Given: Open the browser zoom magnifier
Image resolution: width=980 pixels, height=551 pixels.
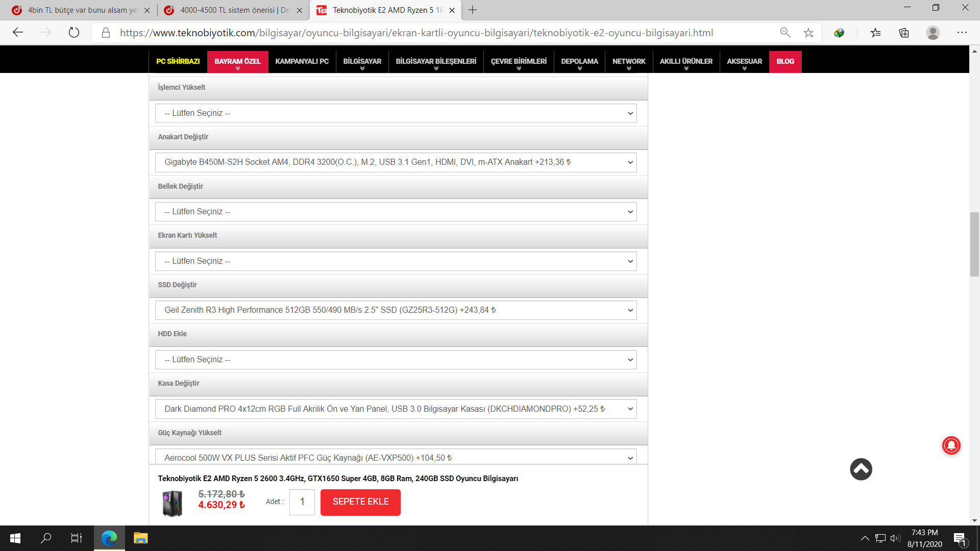Looking at the screenshot, I should coord(785,33).
